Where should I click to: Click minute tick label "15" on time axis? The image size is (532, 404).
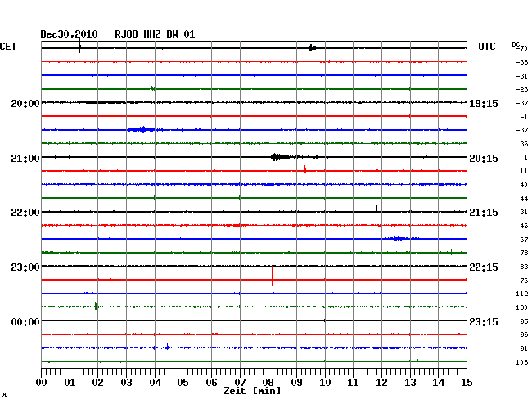click(467, 383)
